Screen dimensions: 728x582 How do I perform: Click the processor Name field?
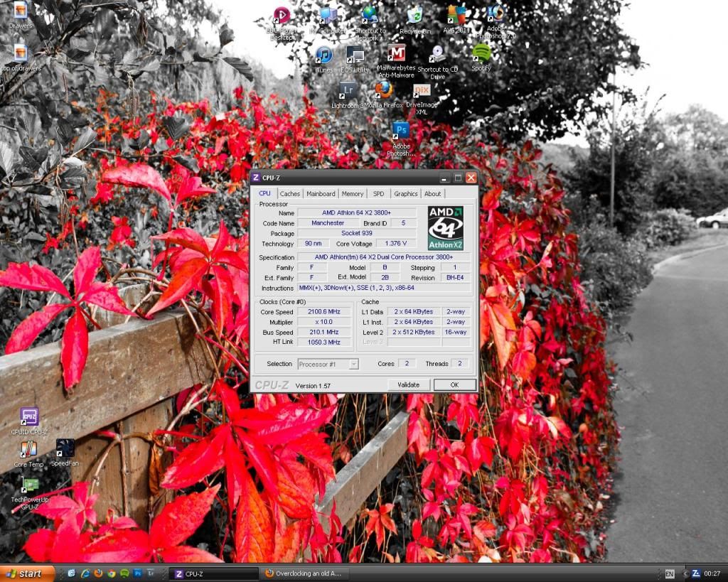(357, 212)
